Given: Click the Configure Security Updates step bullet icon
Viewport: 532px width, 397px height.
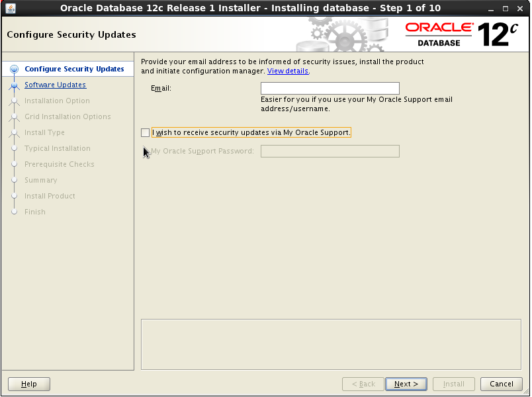Looking at the screenshot, I should pyautogui.click(x=15, y=69).
